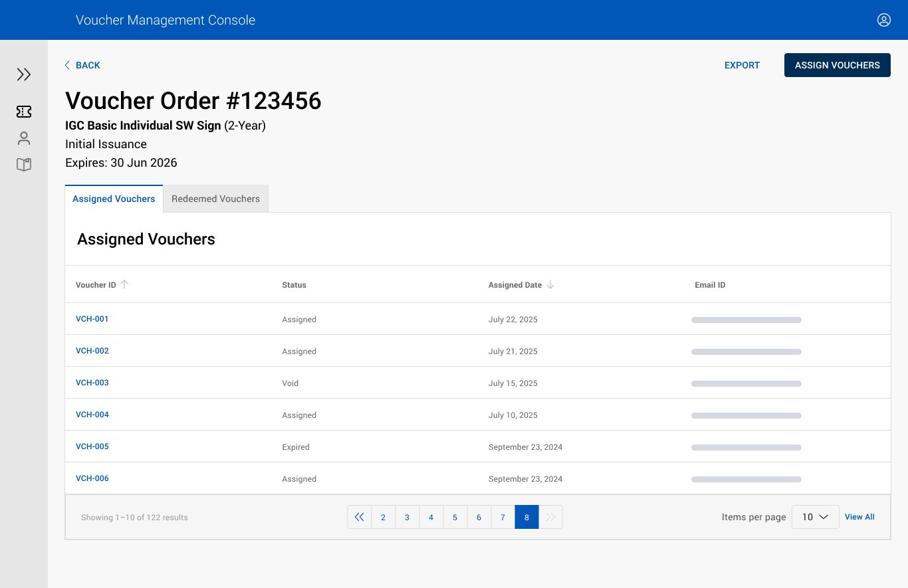Click the back chevron arrow icon

[67, 65]
